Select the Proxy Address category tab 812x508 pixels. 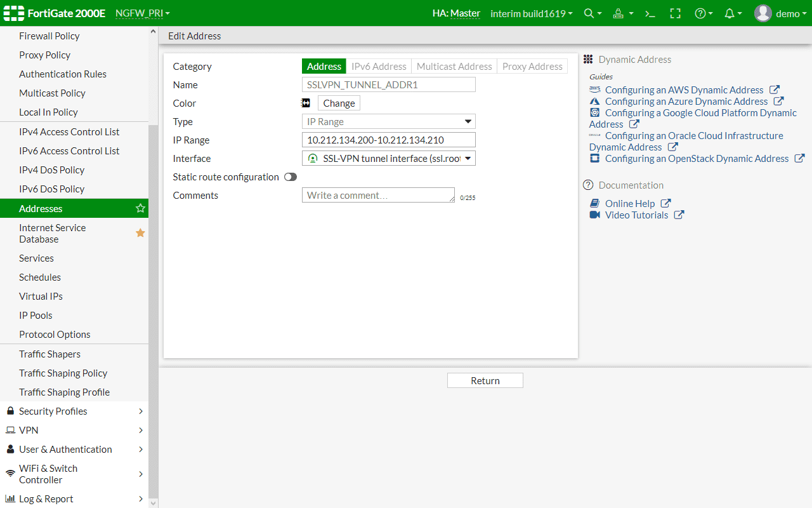tap(532, 66)
